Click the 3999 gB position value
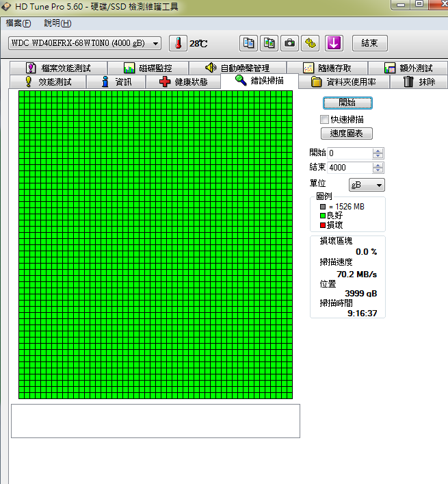This screenshot has height=484, width=448. (360, 293)
